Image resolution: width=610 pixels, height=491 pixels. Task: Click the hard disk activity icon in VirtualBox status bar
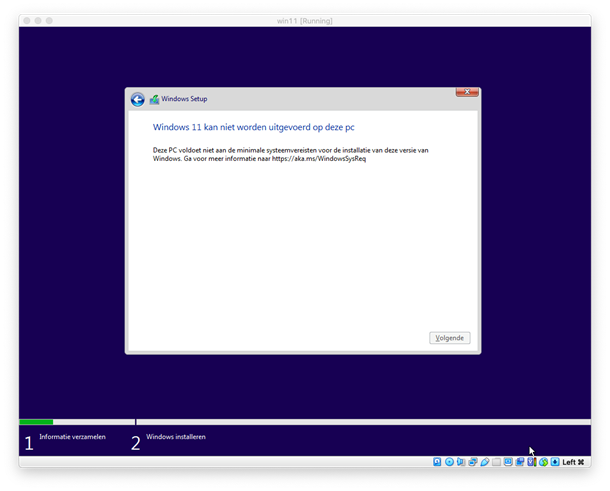point(437,462)
